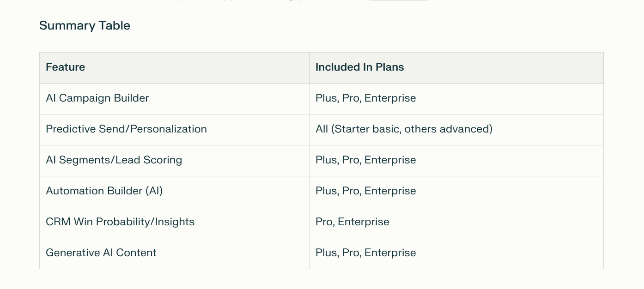
Task: Click the Automation Builder (AI) cell
Action: pyautogui.click(x=174, y=192)
